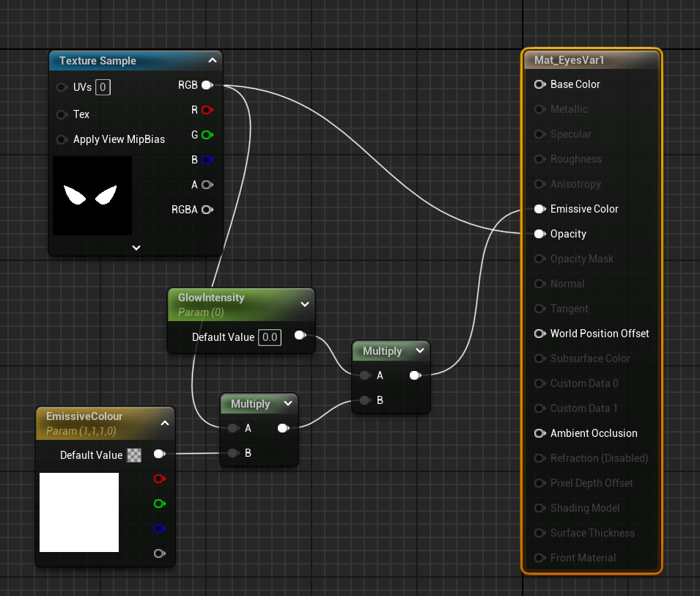Select the Mat_EyesVar1 node title
This screenshot has height=596, width=700.
pyautogui.click(x=569, y=60)
